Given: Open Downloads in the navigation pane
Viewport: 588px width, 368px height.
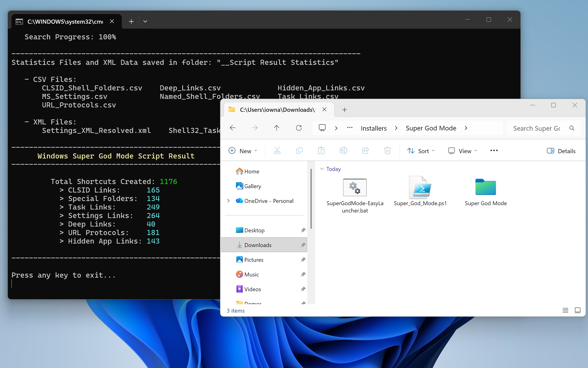Looking at the screenshot, I should [x=264, y=245].
